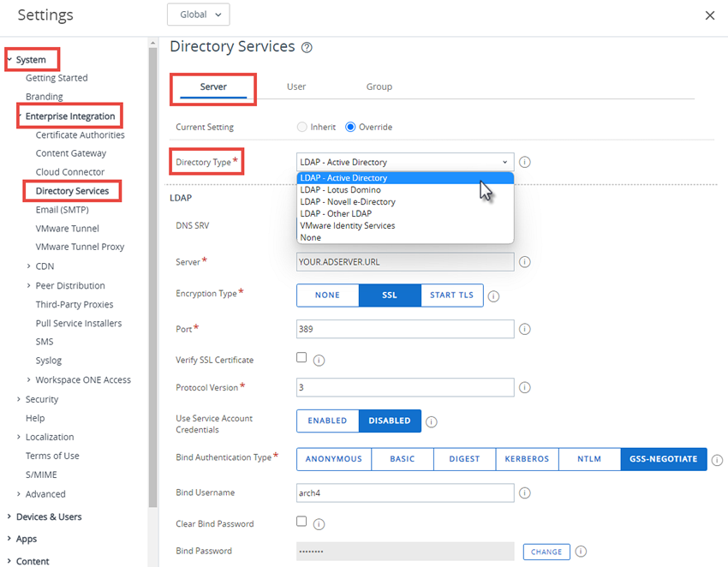This screenshot has height=567, width=728.
Task: Open Cloud Connector settings
Action: pos(70,172)
